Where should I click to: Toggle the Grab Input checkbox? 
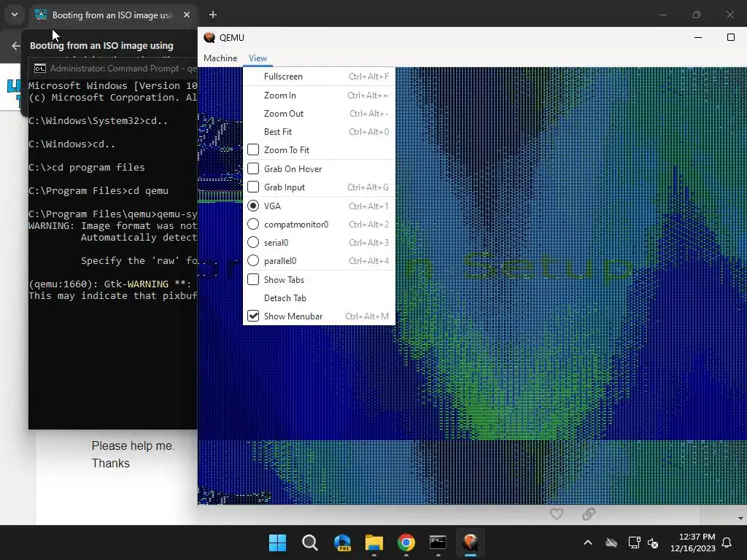point(253,187)
